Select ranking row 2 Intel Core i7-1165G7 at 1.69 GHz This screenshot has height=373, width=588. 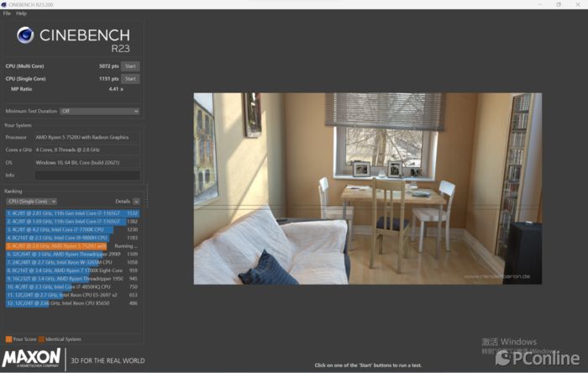72,221
